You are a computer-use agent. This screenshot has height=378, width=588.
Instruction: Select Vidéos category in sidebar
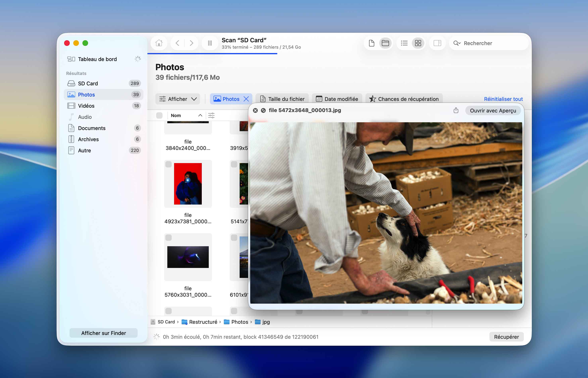pyautogui.click(x=104, y=106)
